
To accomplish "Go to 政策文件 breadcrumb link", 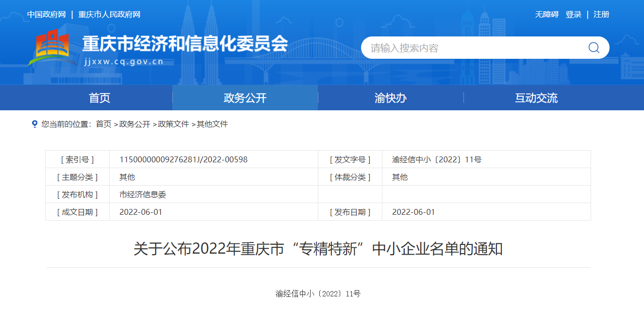I will pos(173,124).
